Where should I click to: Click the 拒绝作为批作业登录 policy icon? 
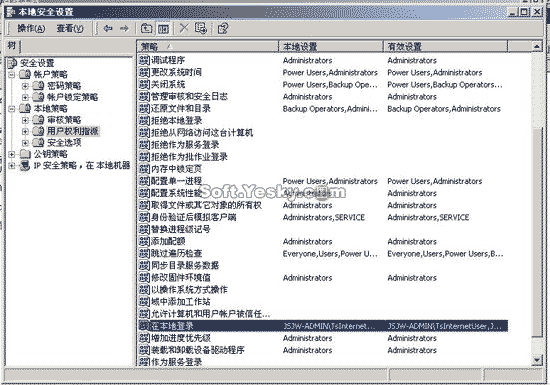tap(145, 157)
